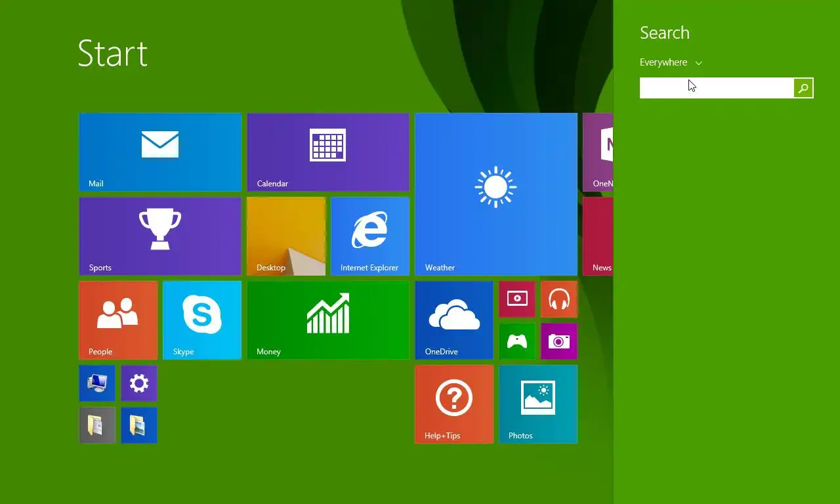Open the OneNote tile

pyautogui.click(x=598, y=152)
